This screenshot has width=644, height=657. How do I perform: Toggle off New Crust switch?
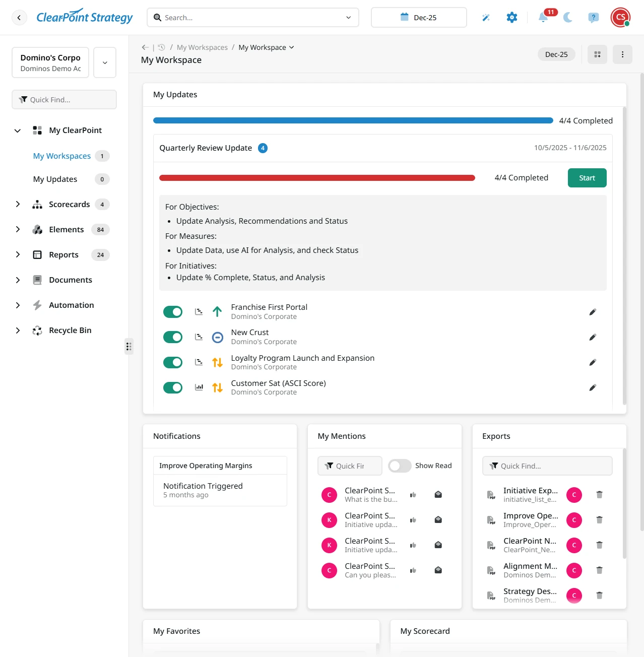point(173,337)
